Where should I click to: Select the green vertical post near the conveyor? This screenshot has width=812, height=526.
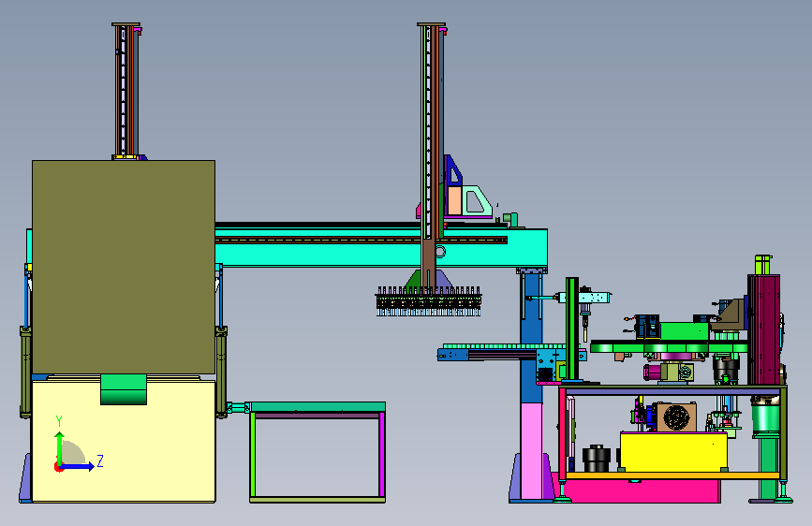pos(572,329)
